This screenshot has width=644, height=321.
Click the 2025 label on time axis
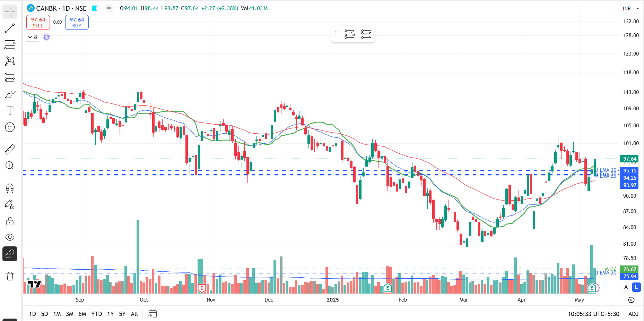pyautogui.click(x=333, y=300)
